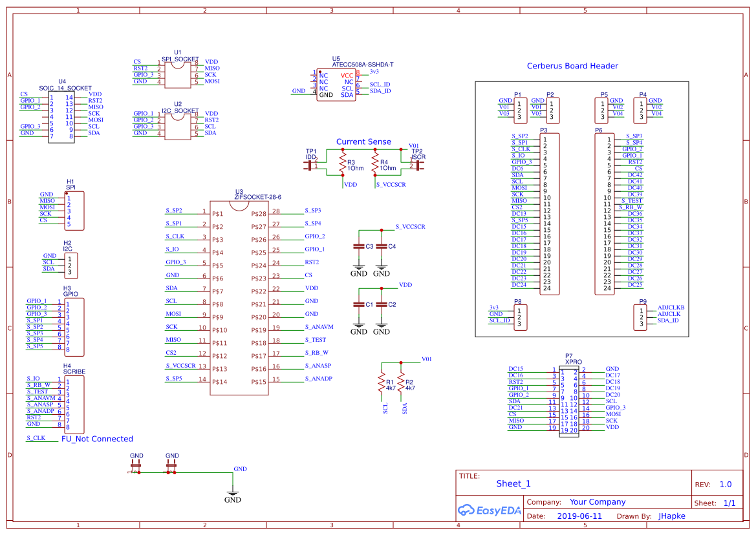
Task: Click the sheet number '1/1'
Action: 729,503
